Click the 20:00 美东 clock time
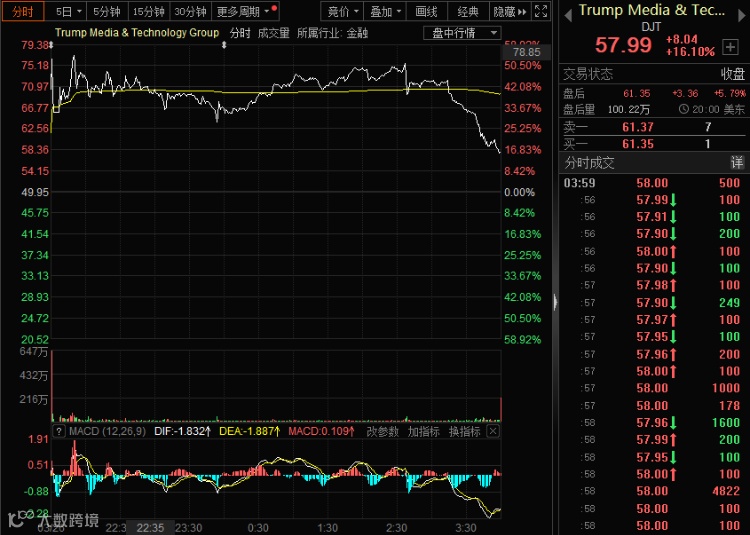 [712, 109]
